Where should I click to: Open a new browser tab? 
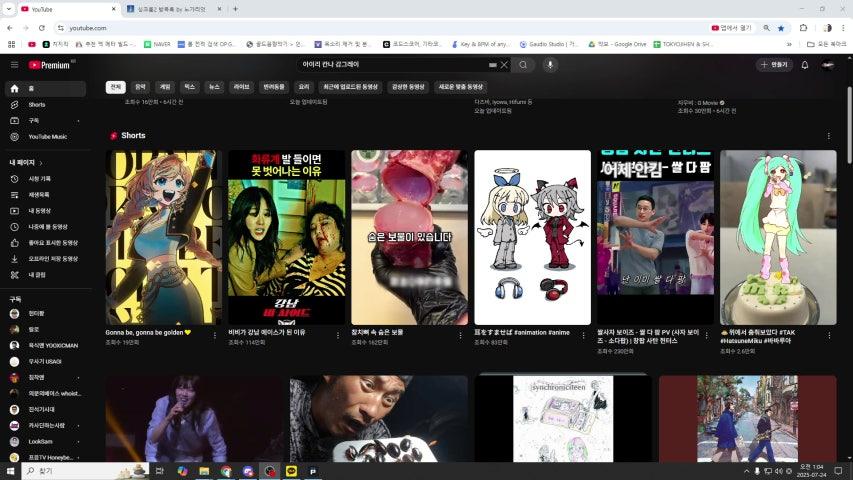coord(236,9)
